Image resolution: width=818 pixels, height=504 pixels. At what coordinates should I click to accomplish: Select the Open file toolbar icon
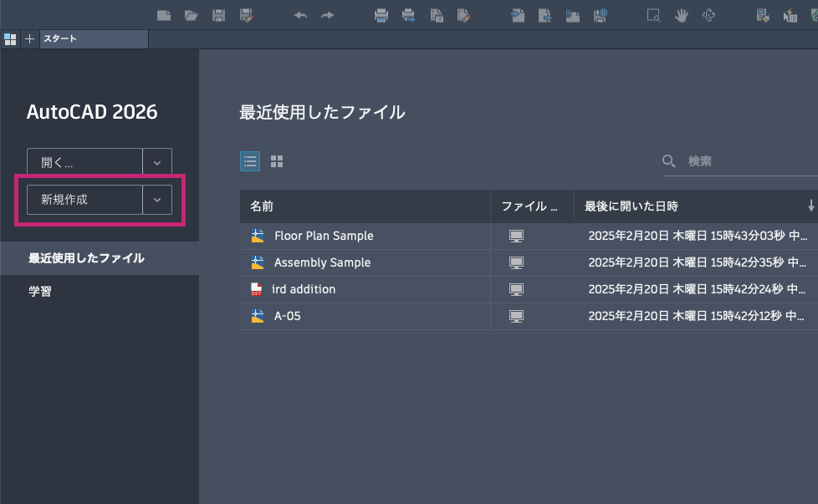pyautogui.click(x=191, y=15)
